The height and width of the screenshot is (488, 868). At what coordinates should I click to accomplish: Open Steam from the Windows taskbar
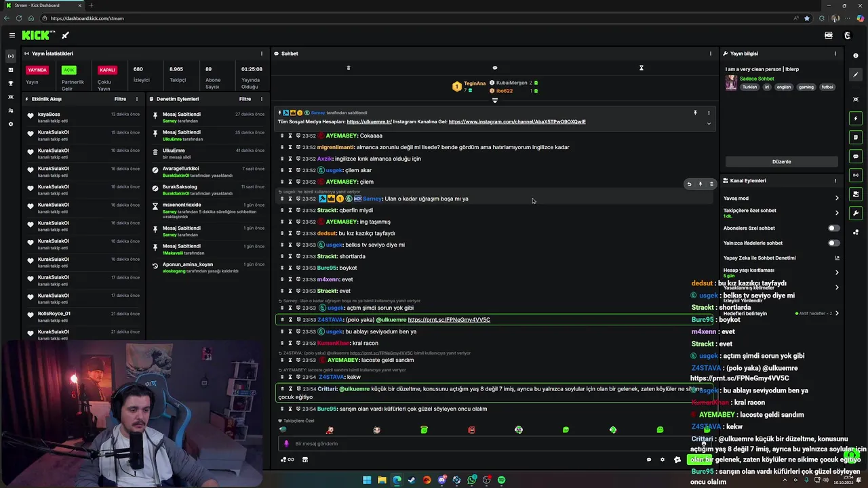(x=412, y=480)
